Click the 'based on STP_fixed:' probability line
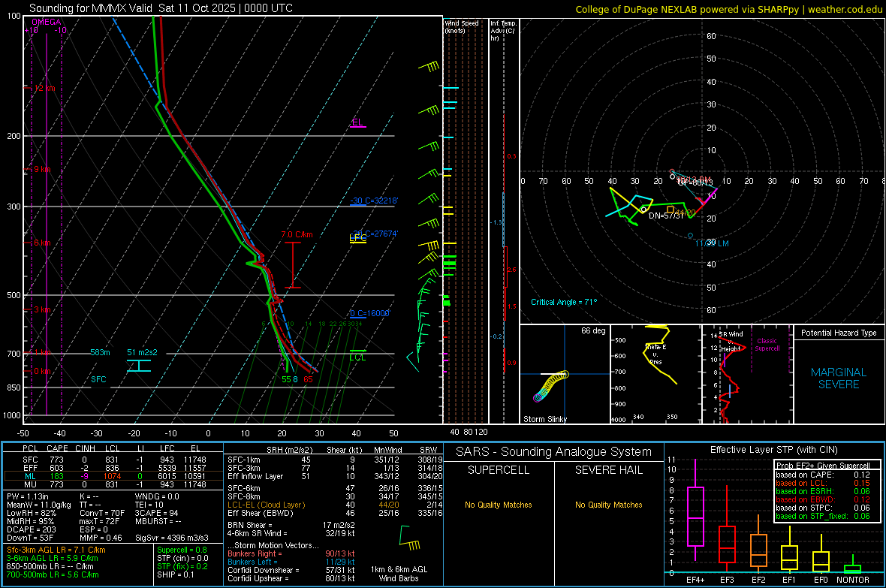The height and width of the screenshot is (588, 886). (x=823, y=516)
